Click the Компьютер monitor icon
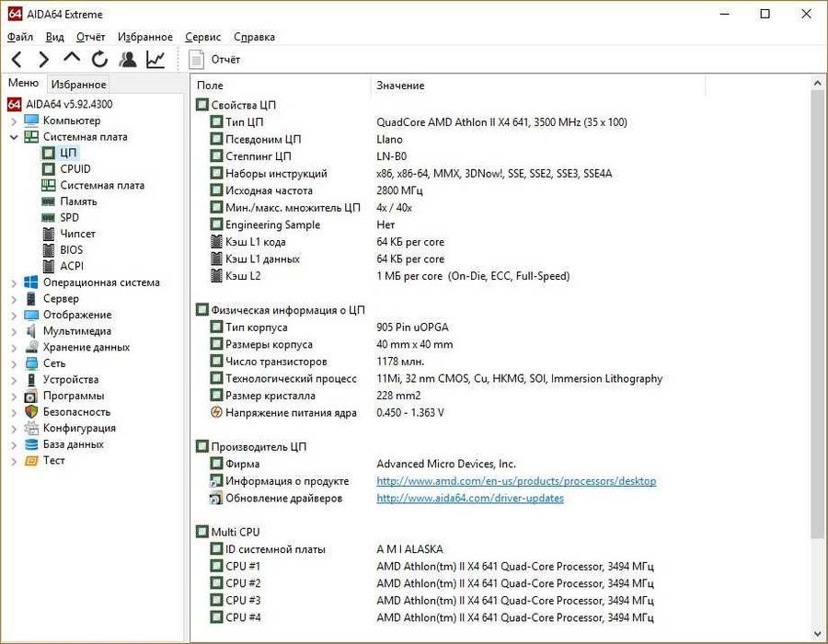 31,121
